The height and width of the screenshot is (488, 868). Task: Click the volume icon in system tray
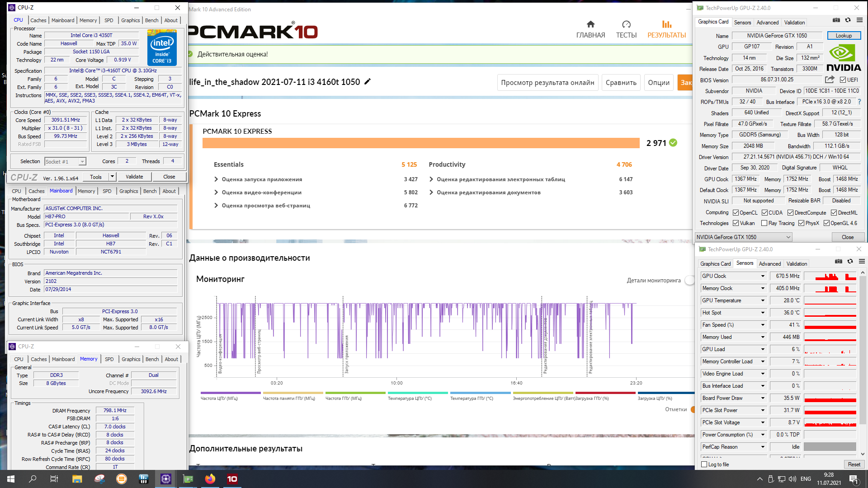point(793,479)
